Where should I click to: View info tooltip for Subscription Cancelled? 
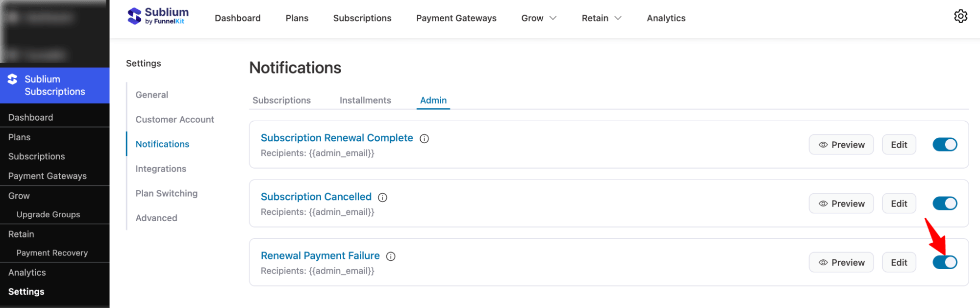click(382, 197)
